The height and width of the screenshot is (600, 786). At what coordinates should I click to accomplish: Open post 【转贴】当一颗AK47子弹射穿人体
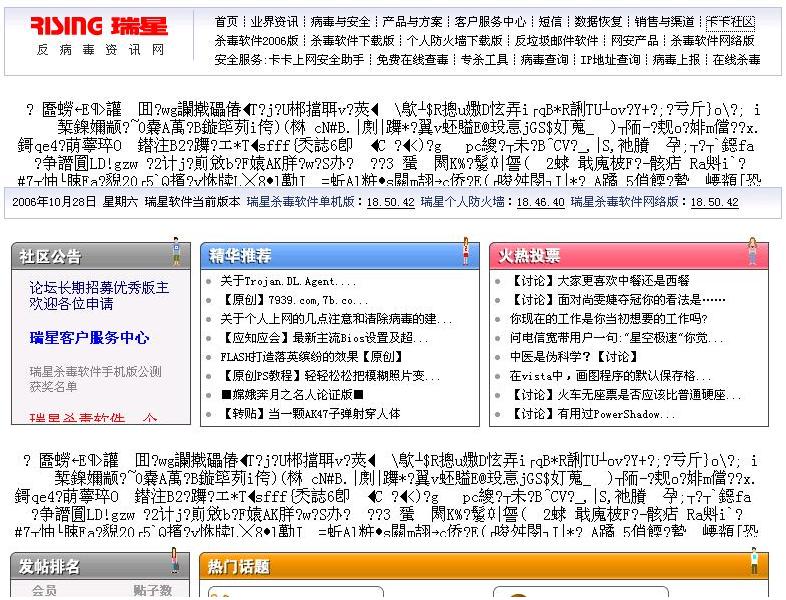[x=310, y=415]
